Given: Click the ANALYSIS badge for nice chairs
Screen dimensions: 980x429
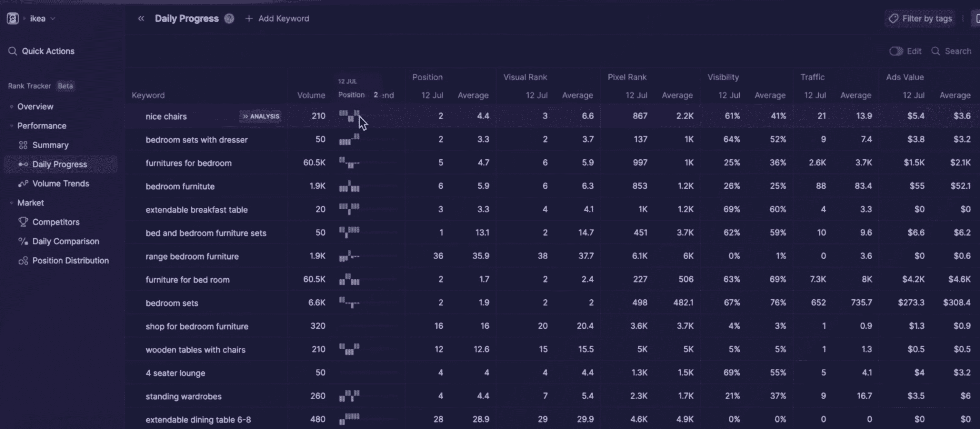Looking at the screenshot, I should [261, 116].
